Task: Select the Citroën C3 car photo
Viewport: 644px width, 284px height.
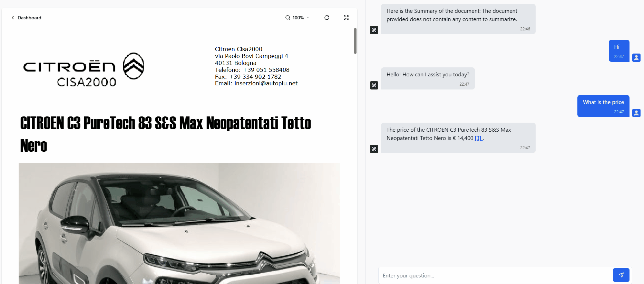Action: (179, 223)
